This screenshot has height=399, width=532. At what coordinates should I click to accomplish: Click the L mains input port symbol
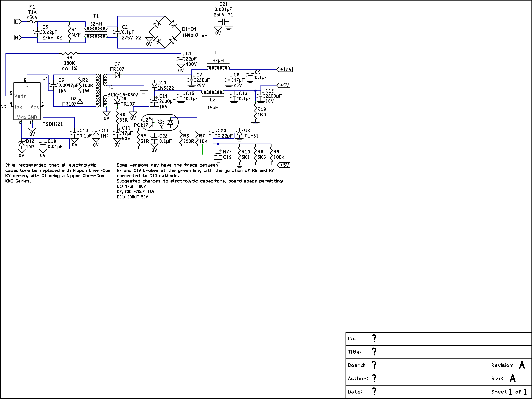(x=18, y=22)
